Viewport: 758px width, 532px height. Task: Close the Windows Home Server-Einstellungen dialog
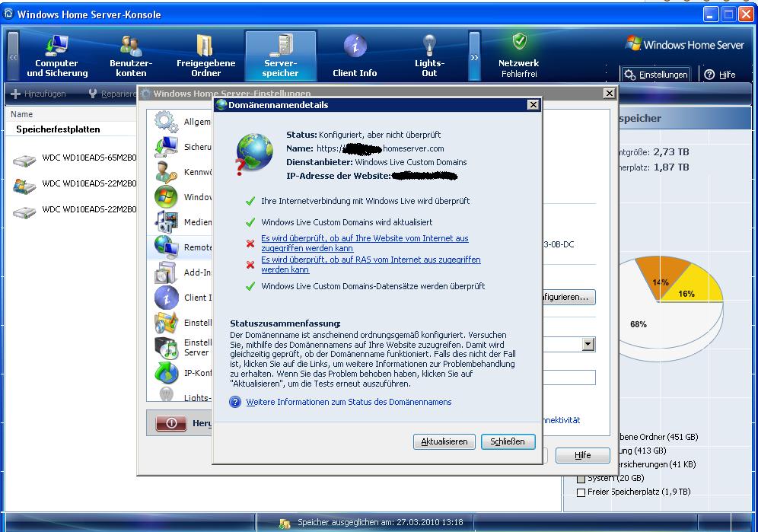(x=609, y=93)
